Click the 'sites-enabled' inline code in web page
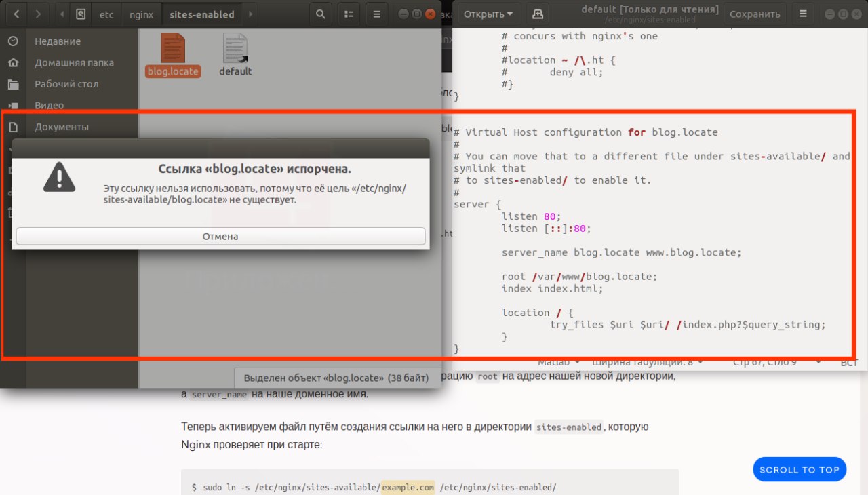868x495 pixels. click(x=569, y=427)
